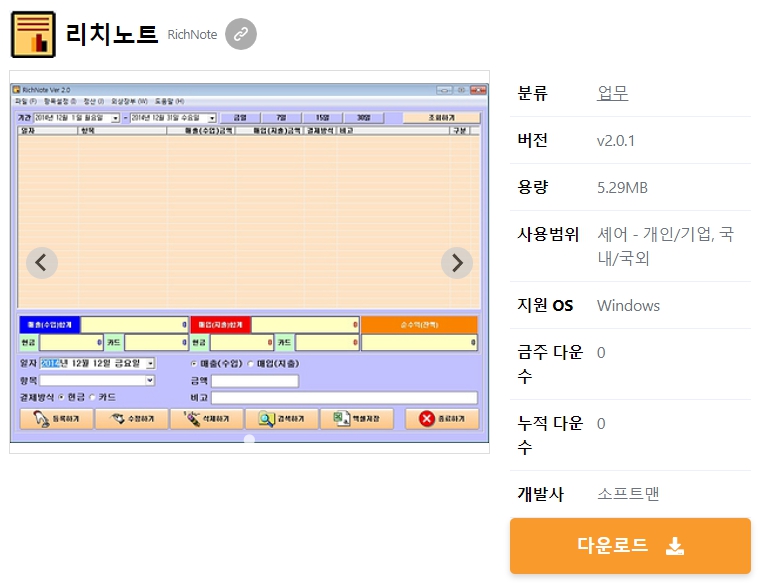This screenshot has height=583, width=759.
Task: Click the 7일 period button
Action: [281, 118]
